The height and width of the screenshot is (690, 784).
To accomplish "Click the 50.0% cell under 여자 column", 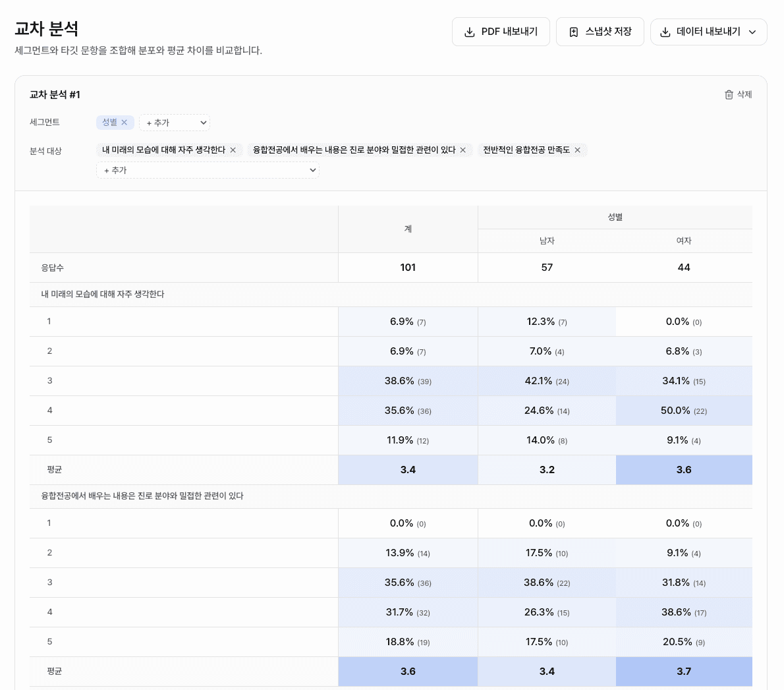I will [684, 411].
